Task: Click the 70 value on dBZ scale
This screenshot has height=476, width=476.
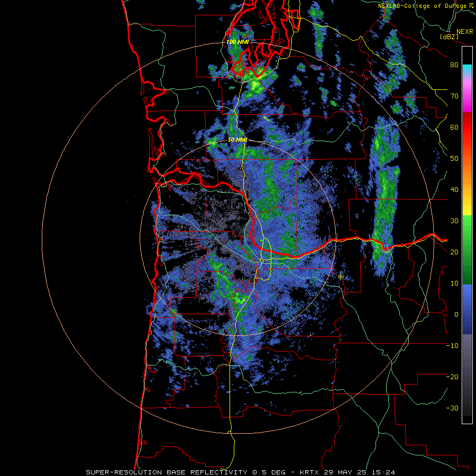Action: pos(454,96)
